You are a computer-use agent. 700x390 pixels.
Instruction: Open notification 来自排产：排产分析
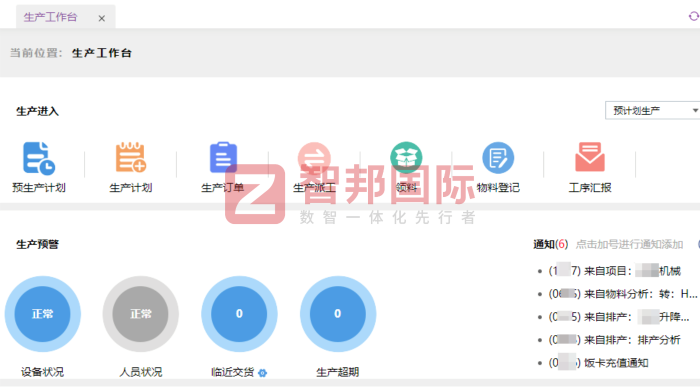pyautogui.click(x=614, y=340)
